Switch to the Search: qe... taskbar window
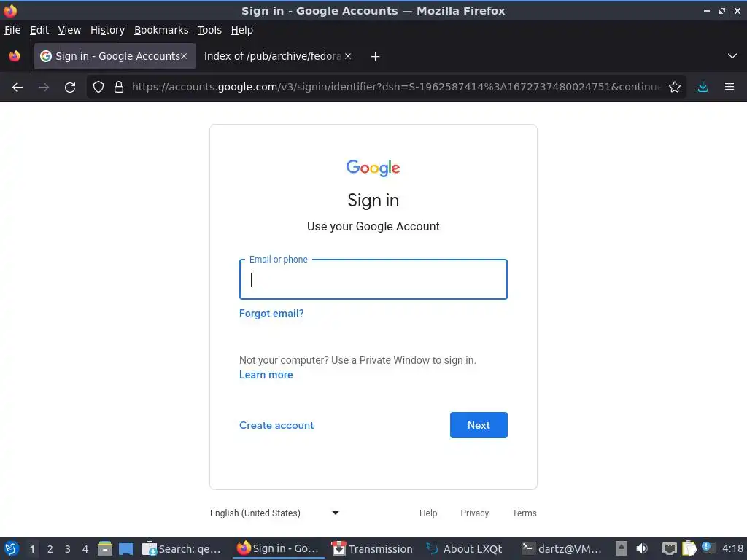Screen dimensions: 747x560 pos(182,549)
